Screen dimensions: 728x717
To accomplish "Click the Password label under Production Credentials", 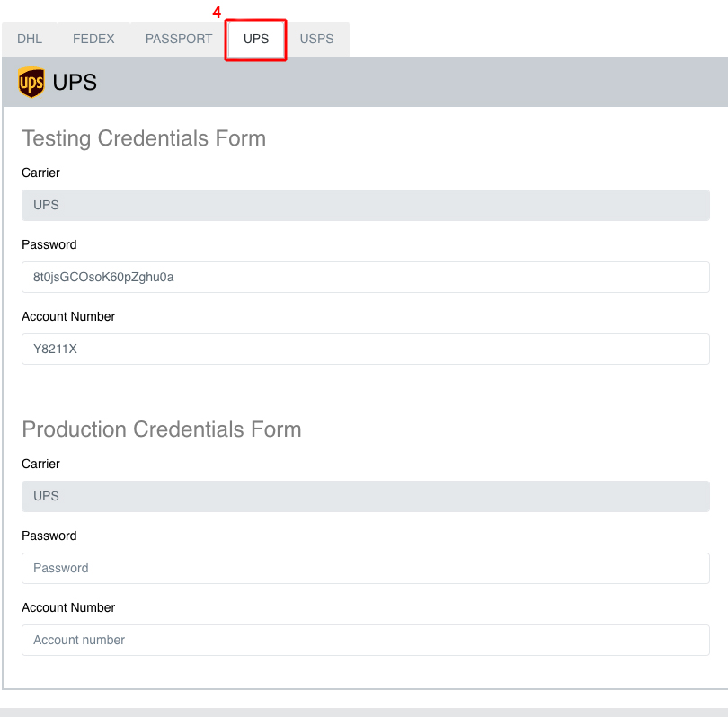I will tap(49, 536).
